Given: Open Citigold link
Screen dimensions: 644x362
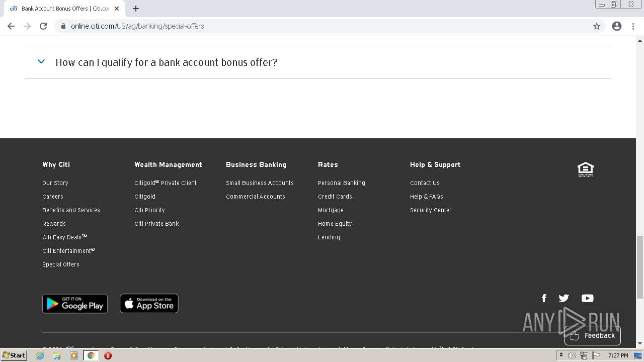Looking at the screenshot, I should tap(145, 197).
